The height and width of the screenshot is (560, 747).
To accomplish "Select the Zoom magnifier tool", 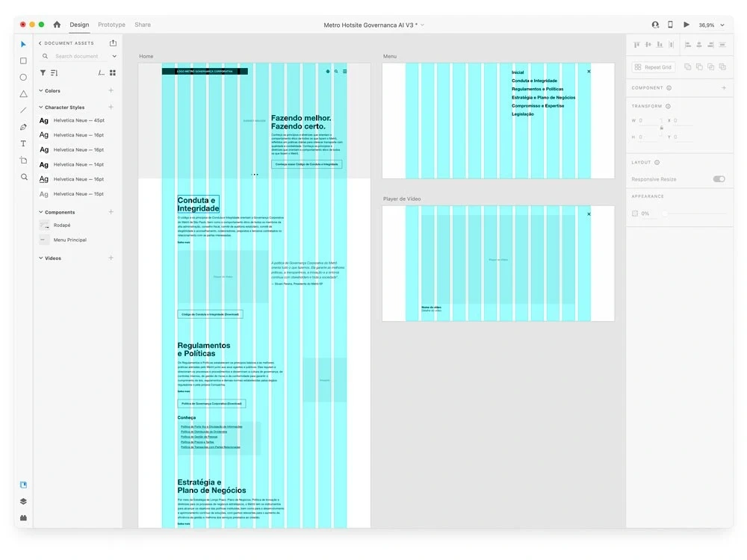I will [x=23, y=177].
